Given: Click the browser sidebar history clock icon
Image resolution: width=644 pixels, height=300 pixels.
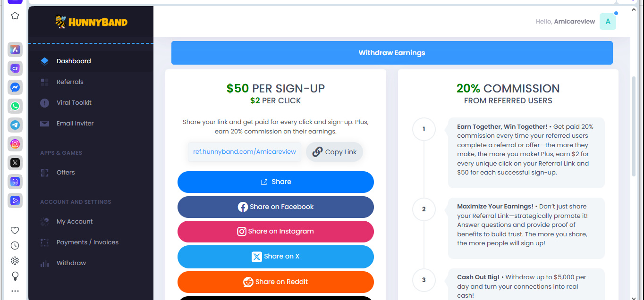Looking at the screenshot, I should click(x=15, y=245).
